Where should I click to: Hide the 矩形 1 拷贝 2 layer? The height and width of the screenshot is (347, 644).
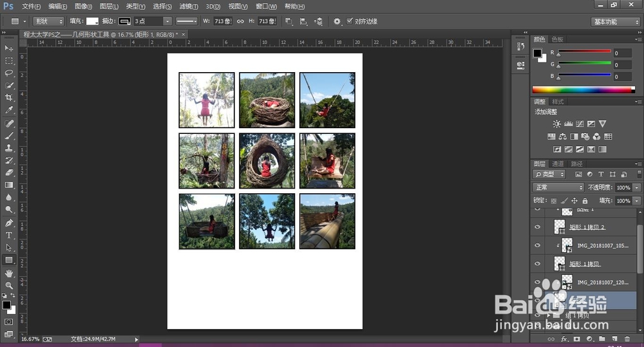(x=537, y=227)
